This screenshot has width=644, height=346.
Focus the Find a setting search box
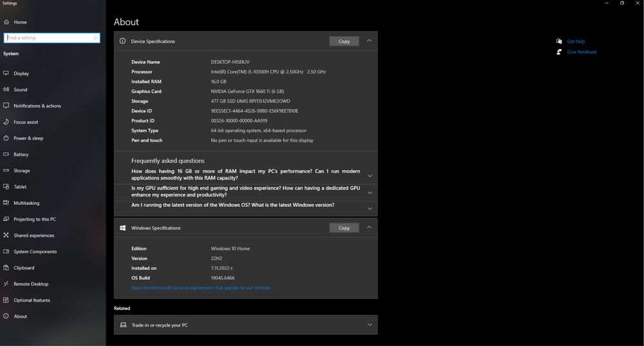pos(52,38)
